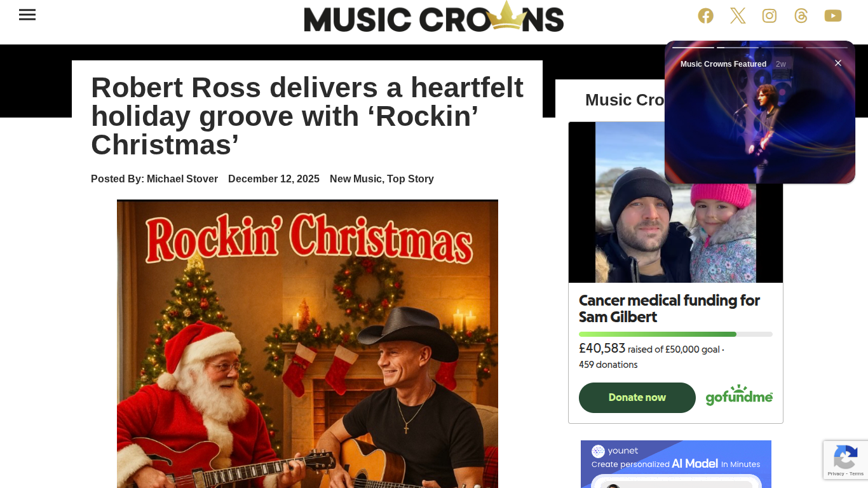
Task: Click the Rockin' Christmas cover image
Action: pos(308,344)
